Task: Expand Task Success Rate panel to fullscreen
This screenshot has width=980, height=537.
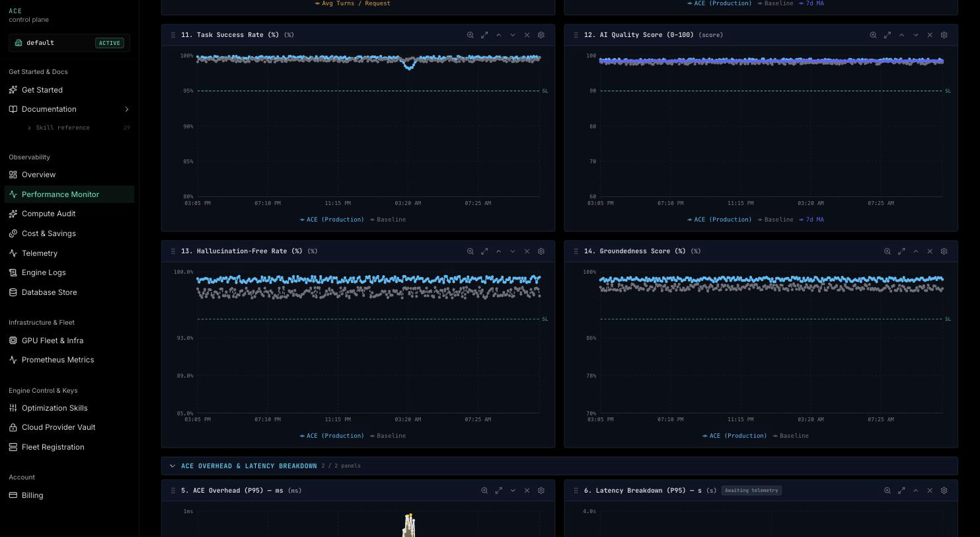Action: pyautogui.click(x=484, y=35)
